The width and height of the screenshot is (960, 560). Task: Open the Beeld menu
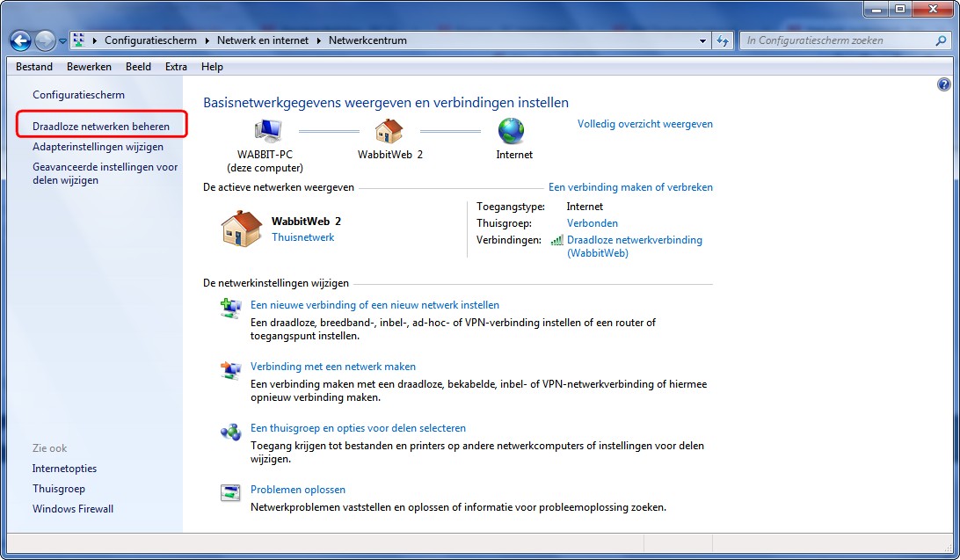(x=138, y=67)
